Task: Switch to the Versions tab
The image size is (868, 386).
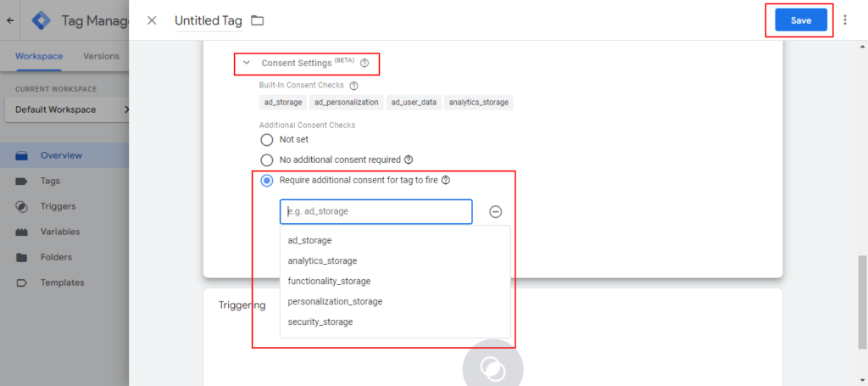Action: coord(101,57)
